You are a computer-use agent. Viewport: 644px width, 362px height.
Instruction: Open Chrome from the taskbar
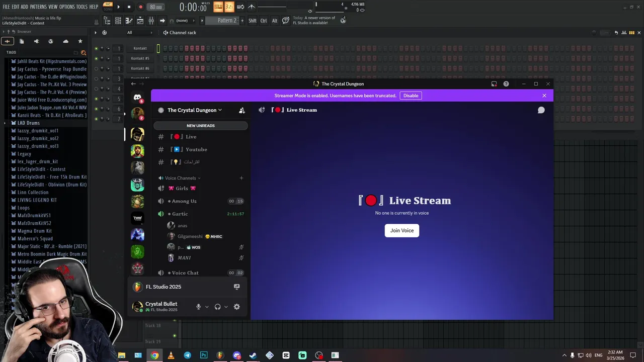tap(154, 355)
